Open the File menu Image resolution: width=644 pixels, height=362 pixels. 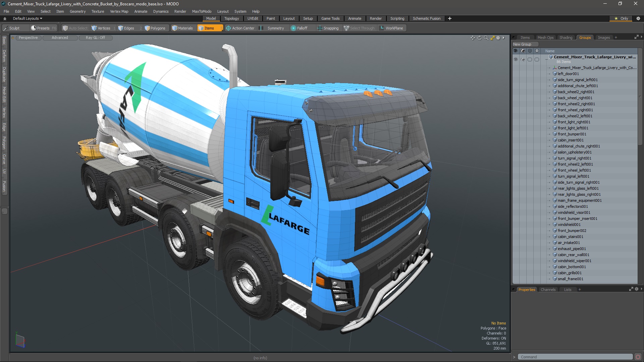[x=6, y=11]
